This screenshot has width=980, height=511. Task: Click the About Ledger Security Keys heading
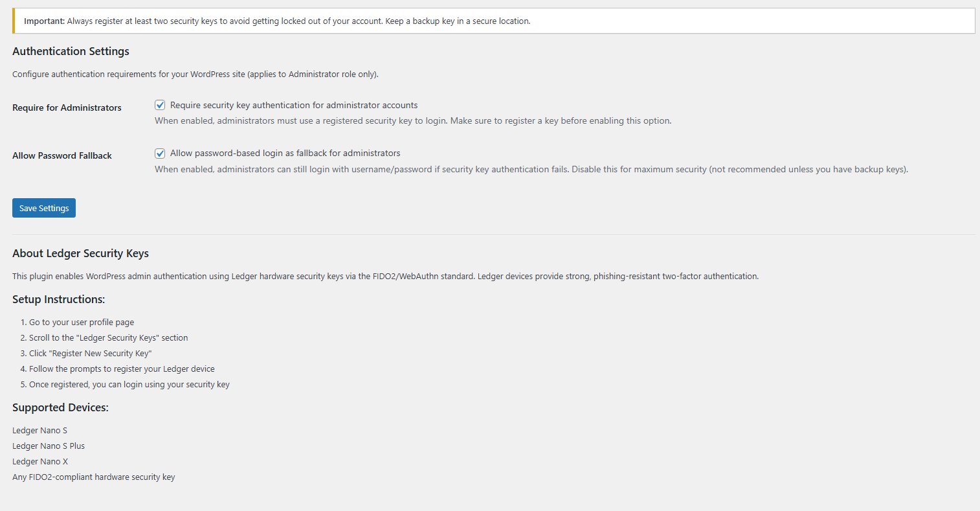(x=80, y=253)
